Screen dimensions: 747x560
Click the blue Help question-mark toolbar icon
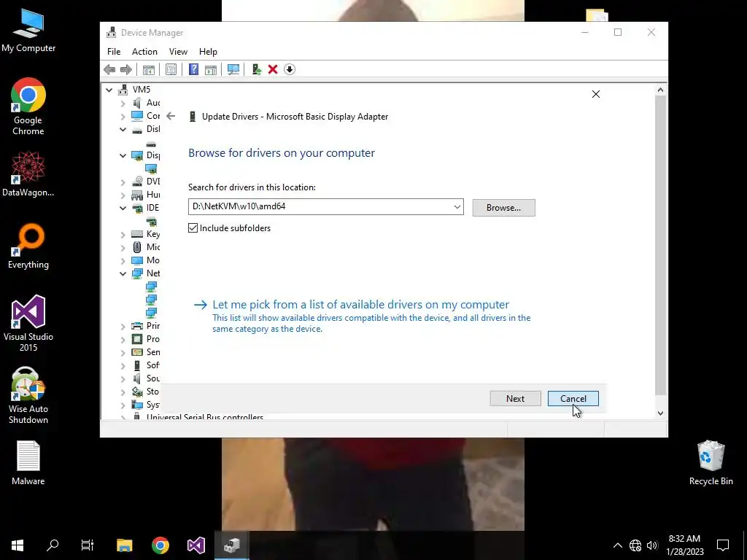[193, 69]
